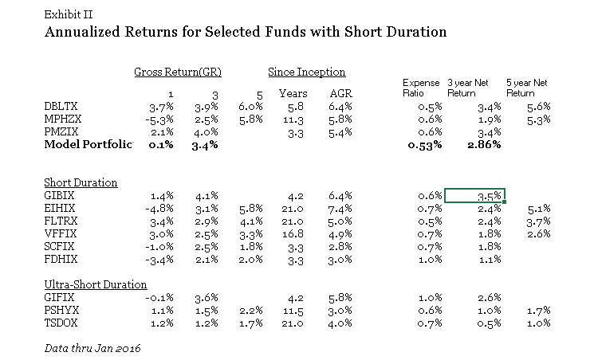The width and height of the screenshot is (594, 364).
Task: Select the 3 year Net Return header
Action: (472, 88)
